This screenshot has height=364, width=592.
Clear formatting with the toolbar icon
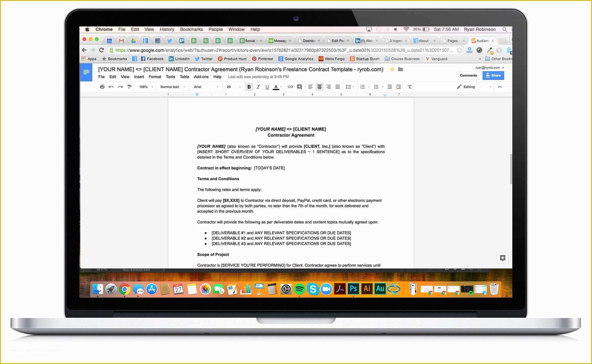point(410,87)
